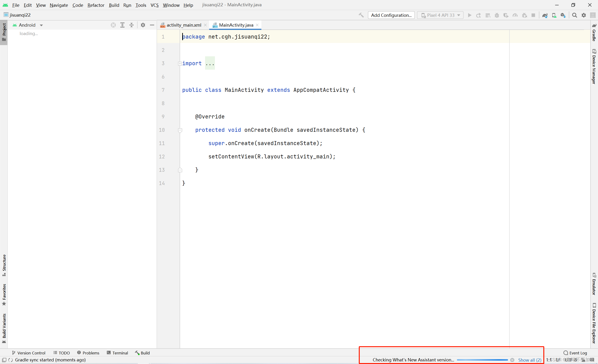Open the VCS menu
The height and width of the screenshot is (364, 598).
click(155, 5)
